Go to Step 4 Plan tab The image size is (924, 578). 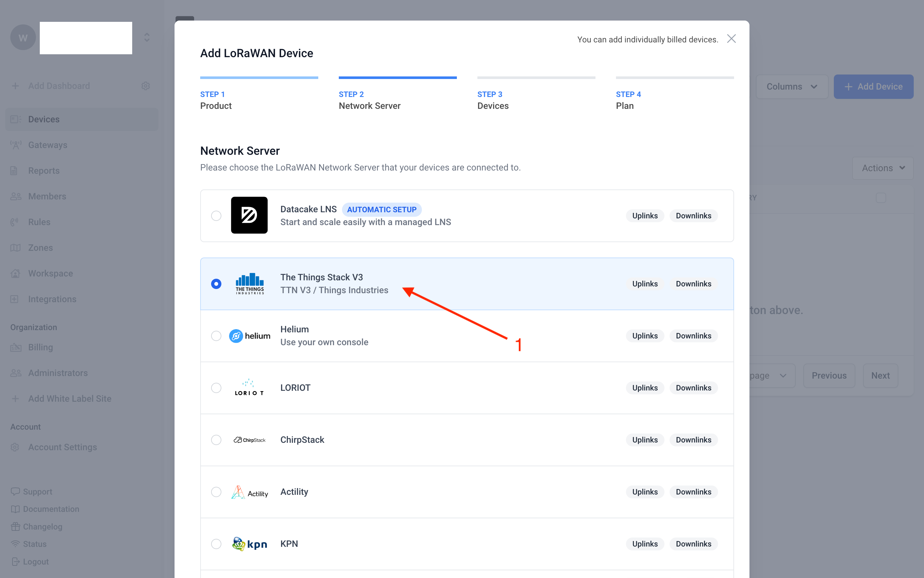tap(675, 94)
